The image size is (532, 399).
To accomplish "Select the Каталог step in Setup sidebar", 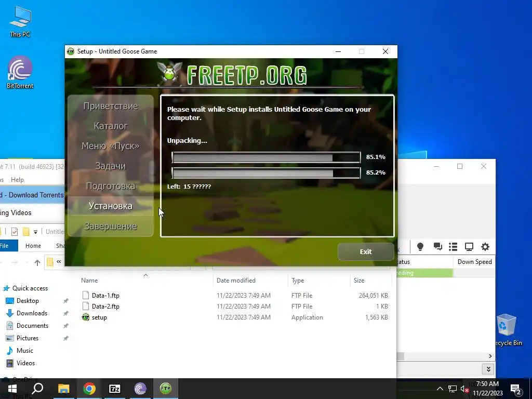I will 111,126.
